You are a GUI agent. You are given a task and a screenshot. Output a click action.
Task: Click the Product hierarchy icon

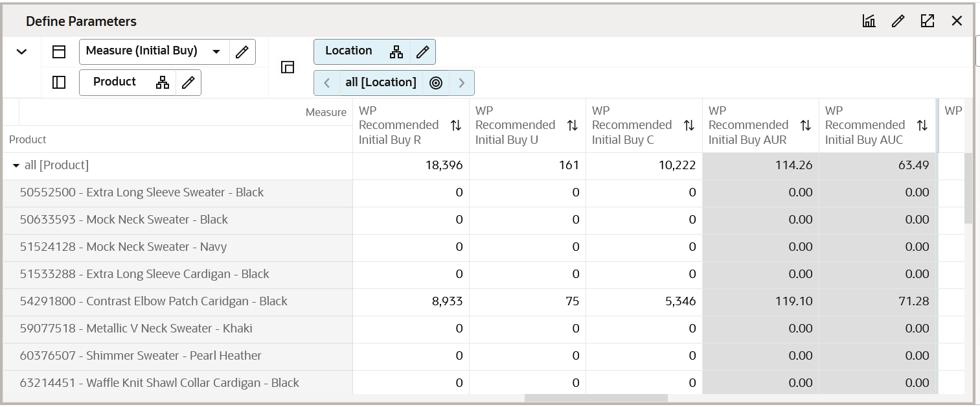pos(162,82)
